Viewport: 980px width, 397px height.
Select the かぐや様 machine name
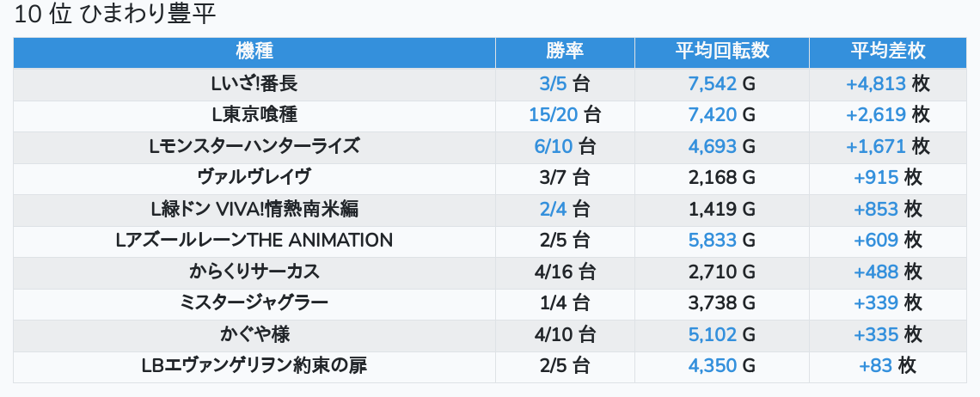tap(254, 334)
